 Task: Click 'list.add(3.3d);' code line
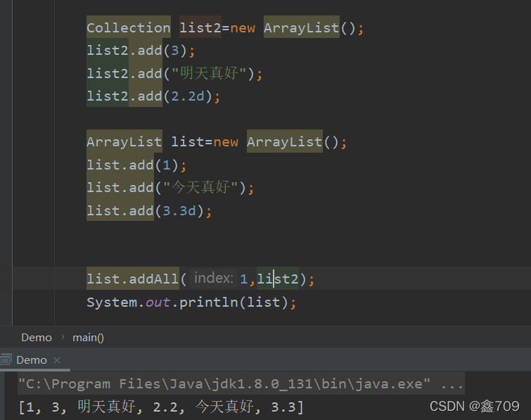point(149,210)
